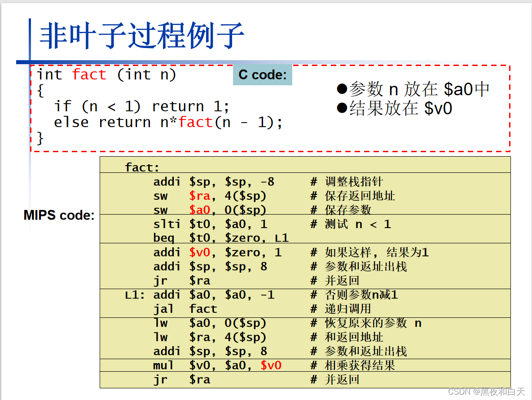The width and height of the screenshot is (532, 400).
Task: Click the 'L1:' label
Action: pyautogui.click(x=135, y=295)
